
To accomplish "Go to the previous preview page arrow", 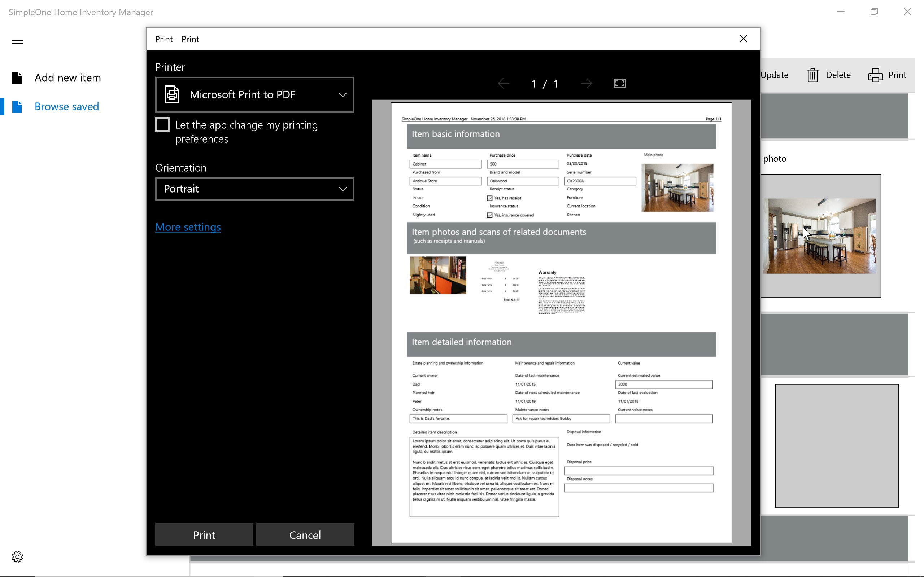I will point(504,83).
